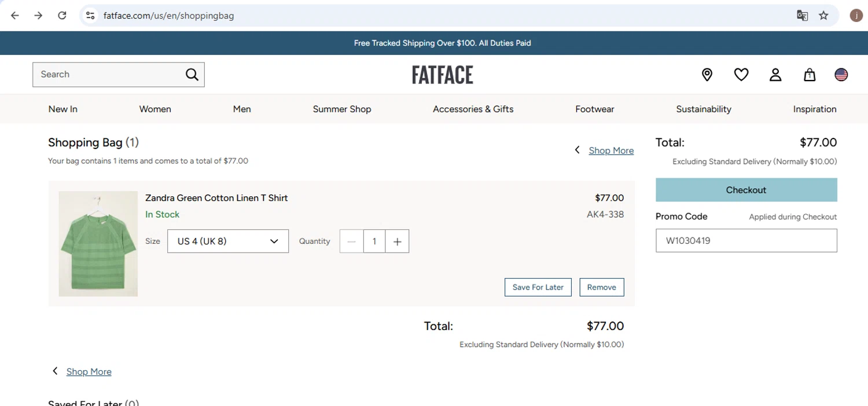Decrease quantity with minus button
The image size is (868, 406).
click(x=351, y=242)
